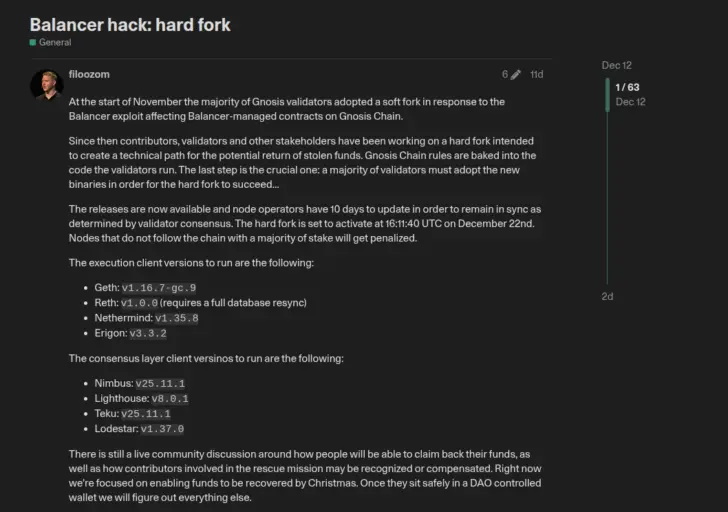Click the Dec 12 date under post counter

[x=630, y=102]
